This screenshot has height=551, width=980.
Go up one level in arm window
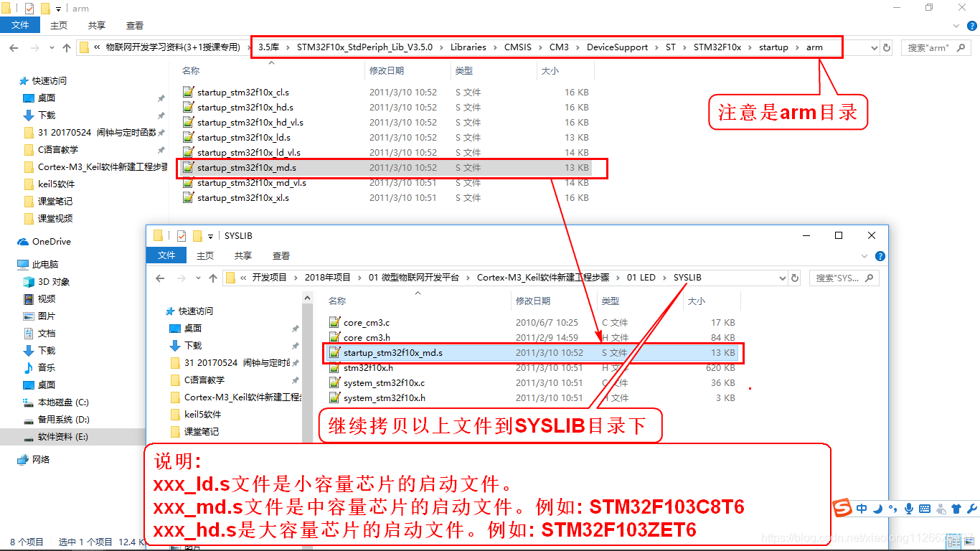[x=67, y=47]
